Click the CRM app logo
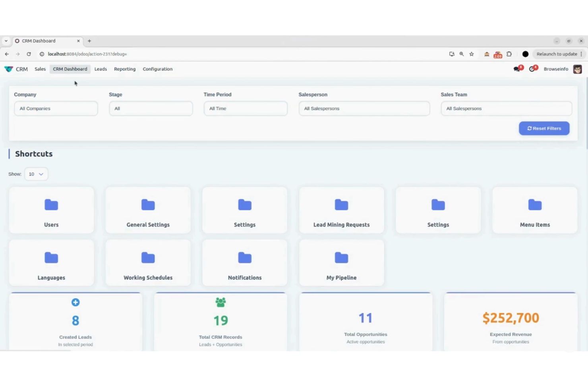Image resolution: width=588 pixels, height=392 pixels. pyautogui.click(x=9, y=69)
